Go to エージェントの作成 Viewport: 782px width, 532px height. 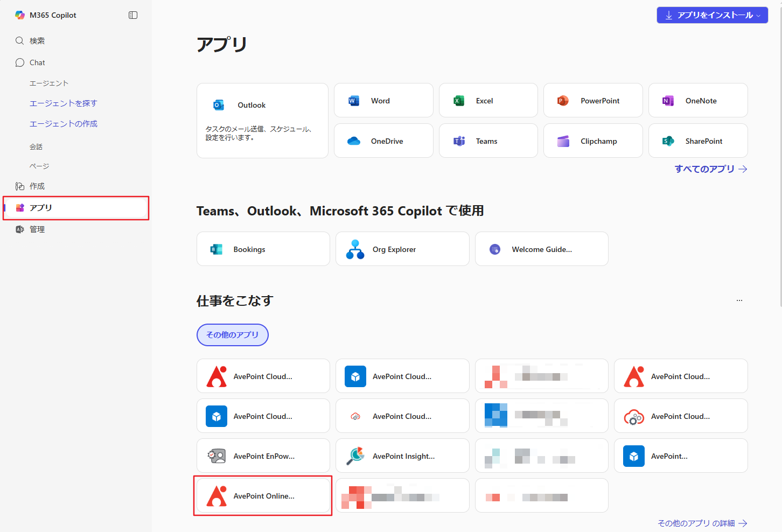tap(64, 124)
